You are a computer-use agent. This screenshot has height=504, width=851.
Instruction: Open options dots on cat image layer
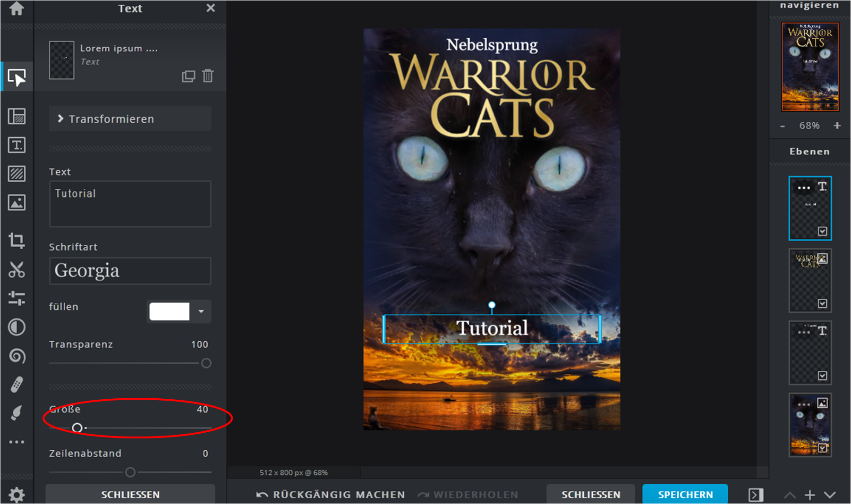click(x=804, y=404)
